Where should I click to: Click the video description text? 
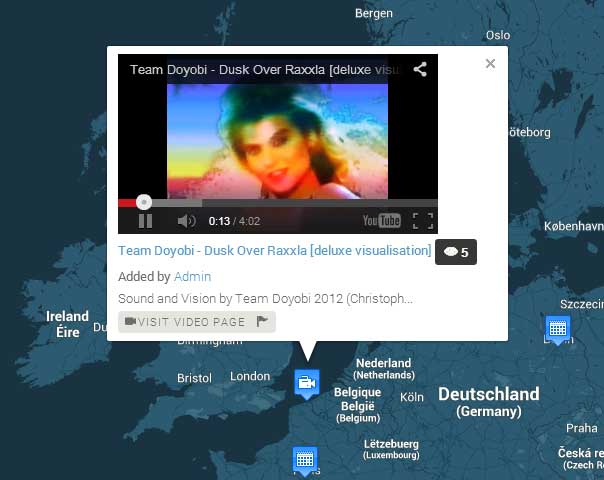coord(265,299)
